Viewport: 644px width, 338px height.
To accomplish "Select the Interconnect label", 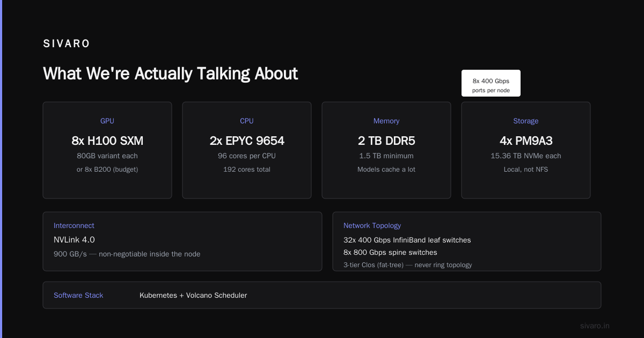I will click(x=74, y=226).
